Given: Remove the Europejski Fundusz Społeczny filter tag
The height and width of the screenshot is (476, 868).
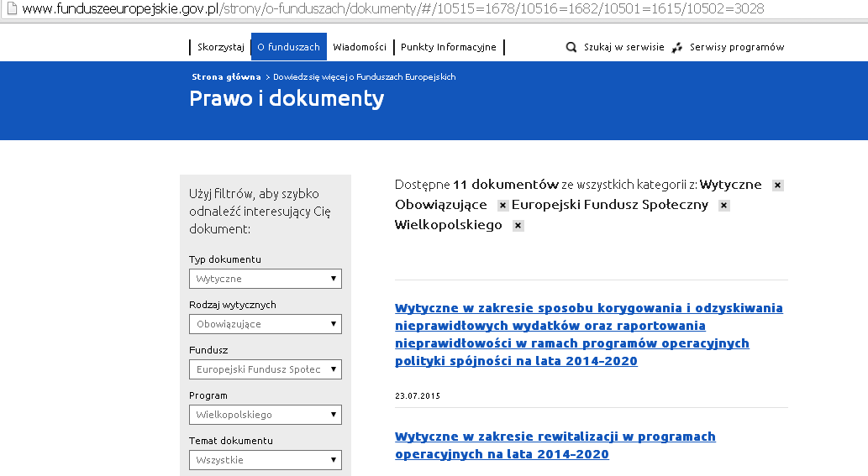Looking at the screenshot, I should coord(724,206).
